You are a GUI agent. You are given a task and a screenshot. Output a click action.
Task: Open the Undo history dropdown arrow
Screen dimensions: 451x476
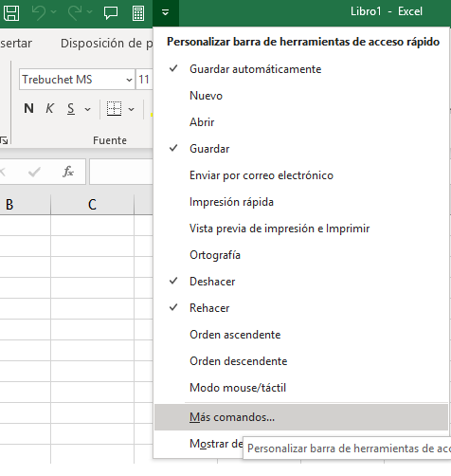point(54,12)
